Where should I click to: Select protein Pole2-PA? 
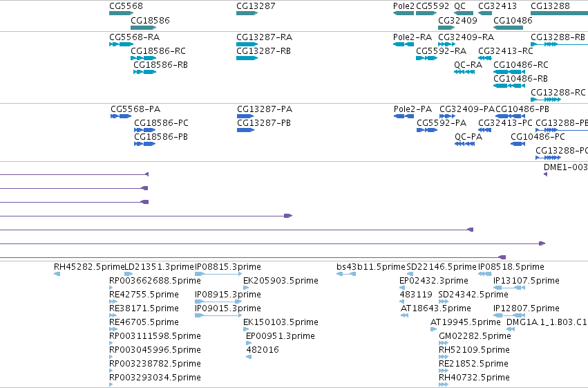coord(413,109)
